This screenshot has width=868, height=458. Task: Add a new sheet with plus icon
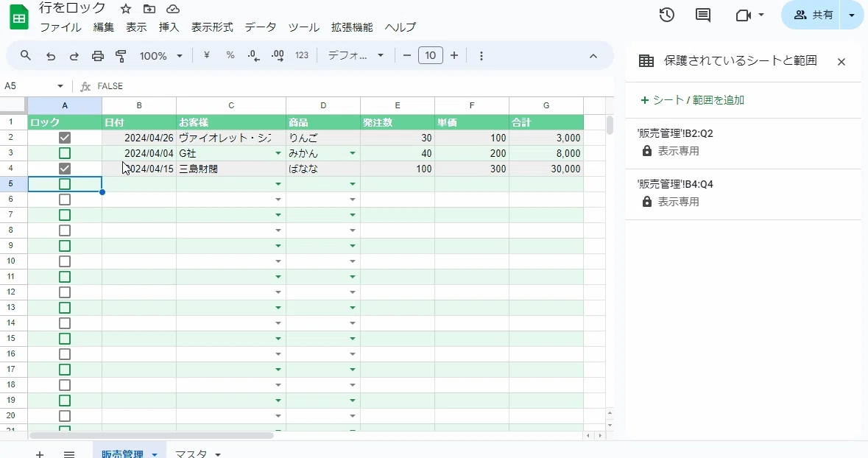click(39, 454)
